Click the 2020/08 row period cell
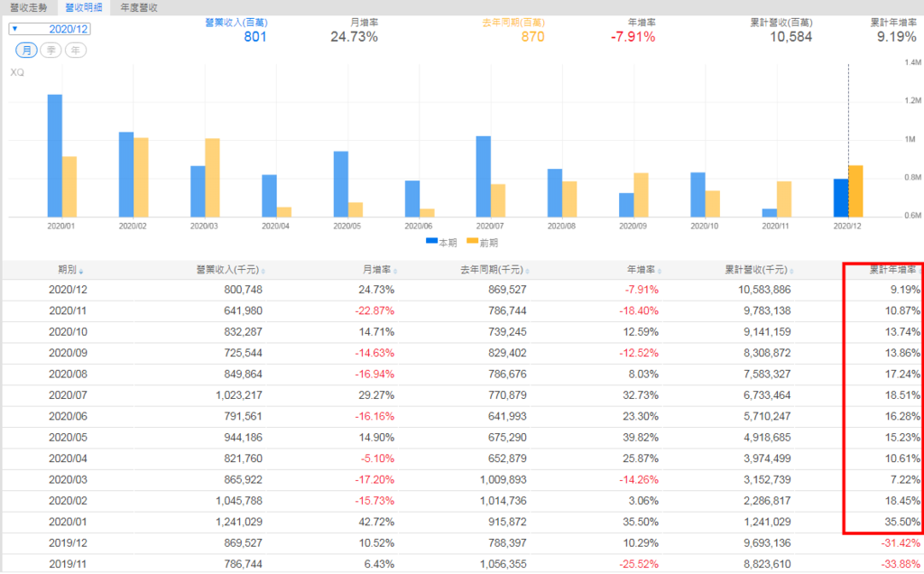924x574 pixels. point(68,375)
